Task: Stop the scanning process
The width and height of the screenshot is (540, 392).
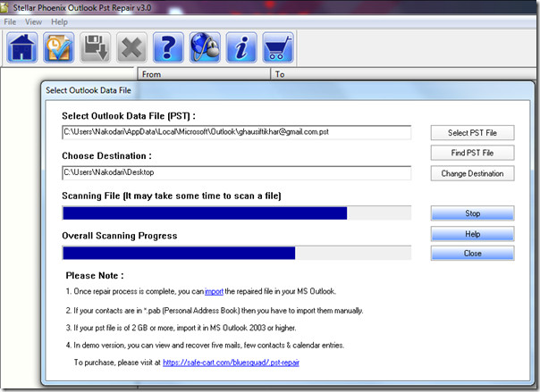Action: tap(472, 213)
